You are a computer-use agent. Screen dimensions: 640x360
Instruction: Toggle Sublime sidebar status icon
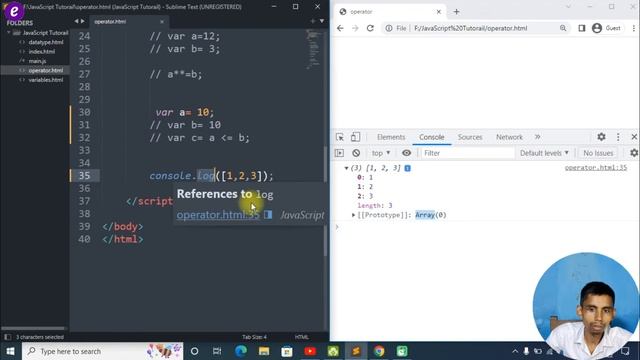click(x=7, y=337)
